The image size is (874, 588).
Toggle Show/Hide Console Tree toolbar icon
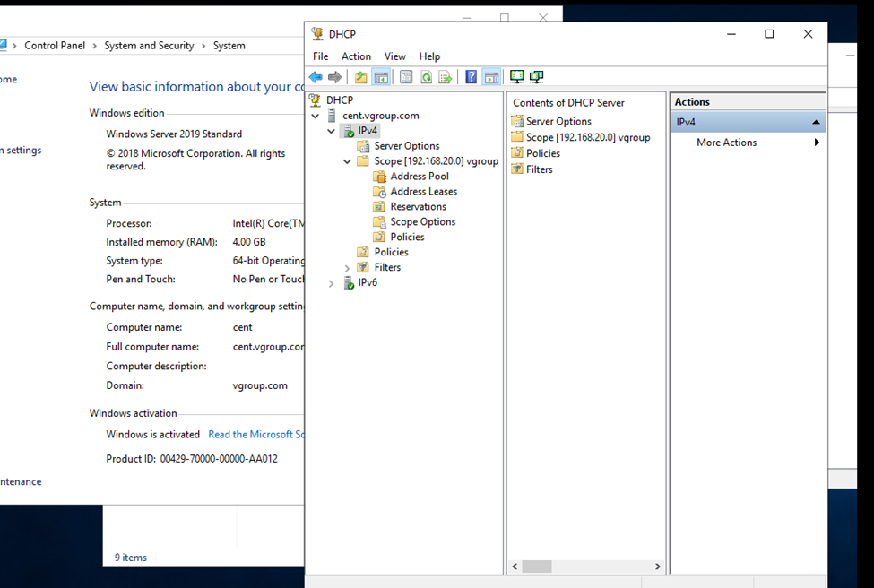pyautogui.click(x=381, y=77)
